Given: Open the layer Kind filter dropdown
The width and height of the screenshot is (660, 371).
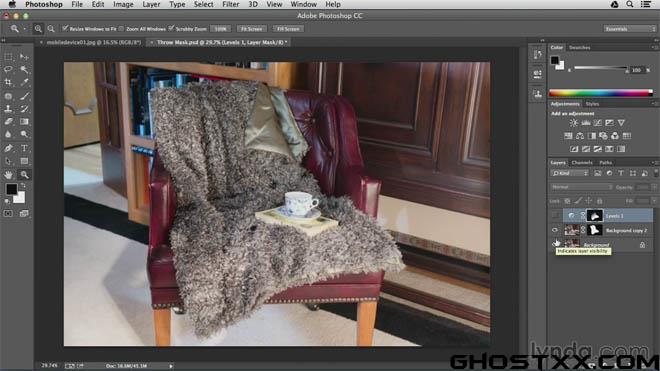Looking at the screenshot, I should [570, 173].
